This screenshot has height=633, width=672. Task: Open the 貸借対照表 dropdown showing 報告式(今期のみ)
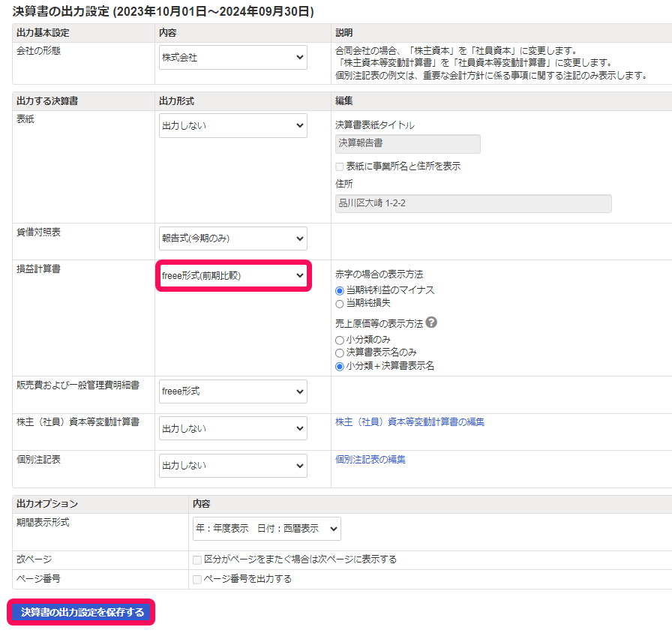coord(232,238)
